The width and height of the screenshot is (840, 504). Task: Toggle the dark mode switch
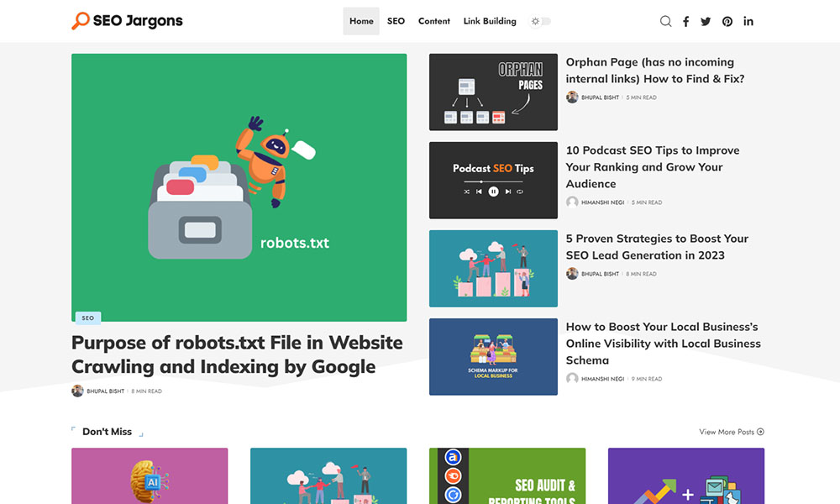541,21
